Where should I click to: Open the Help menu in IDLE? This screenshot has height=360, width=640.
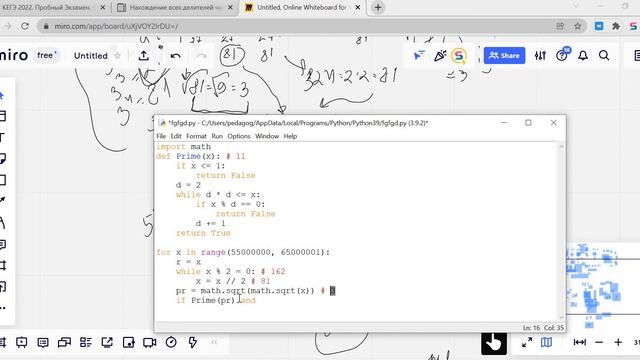pyautogui.click(x=290, y=136)
